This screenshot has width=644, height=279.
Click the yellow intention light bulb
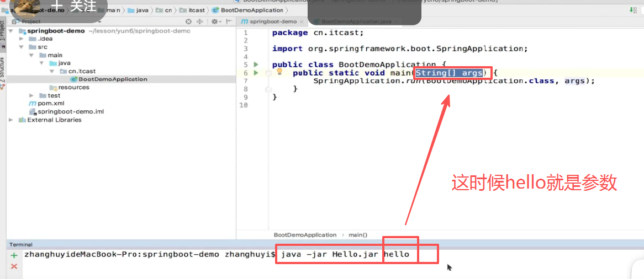point(279,72)
